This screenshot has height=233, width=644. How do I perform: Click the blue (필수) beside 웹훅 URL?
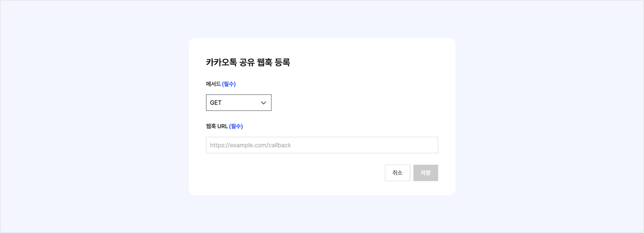(x=236, y=126)
